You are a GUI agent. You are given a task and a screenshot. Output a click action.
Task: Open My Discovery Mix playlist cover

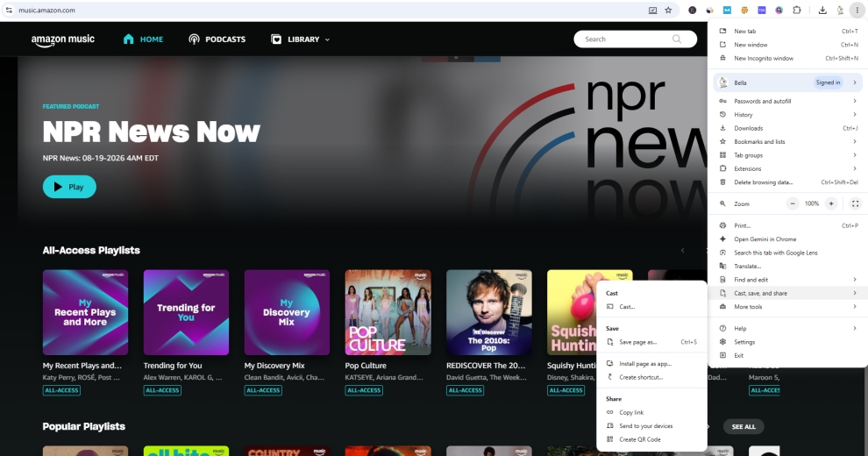[x=287, y=312]
